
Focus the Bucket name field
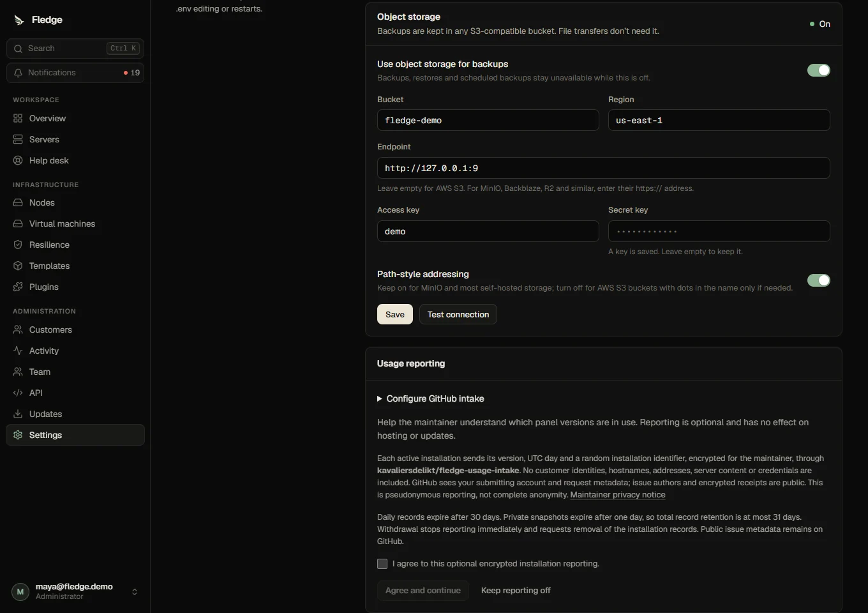coord(488,120)
